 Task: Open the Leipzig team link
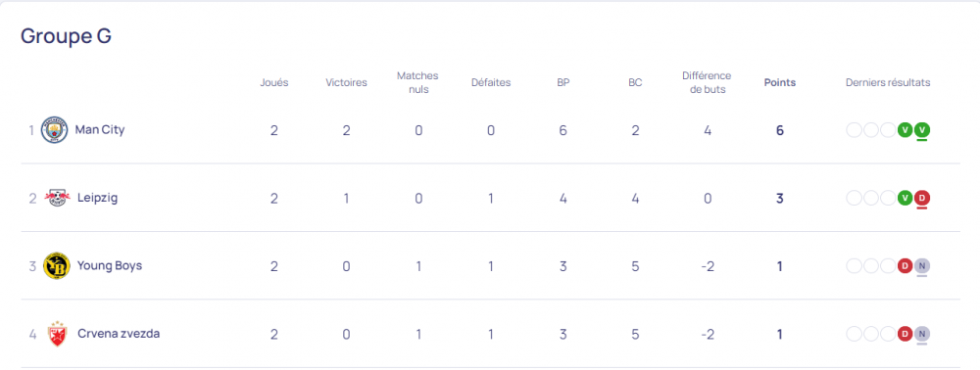(x=97, y=198)
